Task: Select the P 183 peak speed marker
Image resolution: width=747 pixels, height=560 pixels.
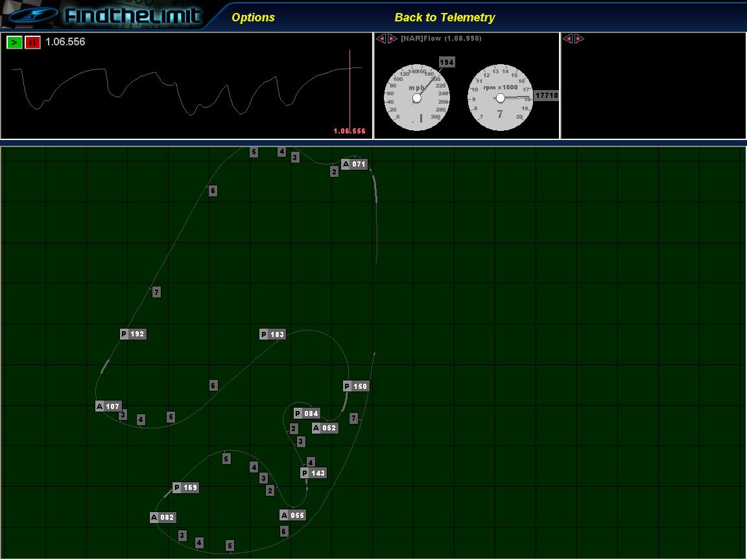Action: (272, 334)
